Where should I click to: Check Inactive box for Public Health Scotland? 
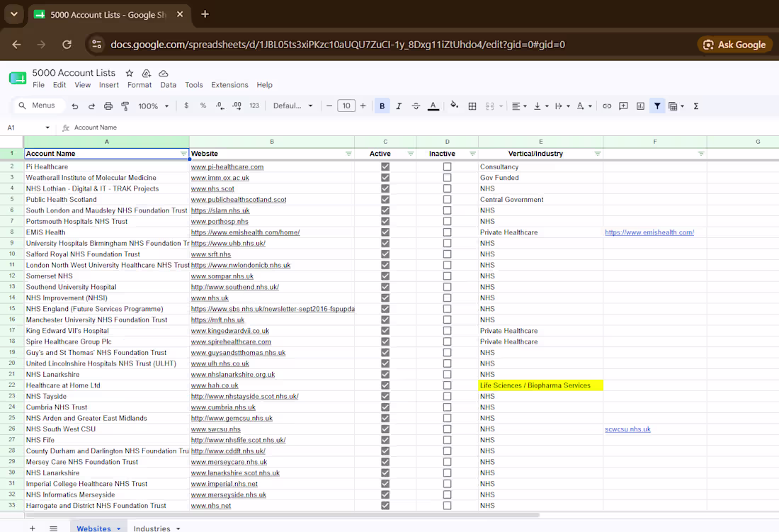(447, 200)
